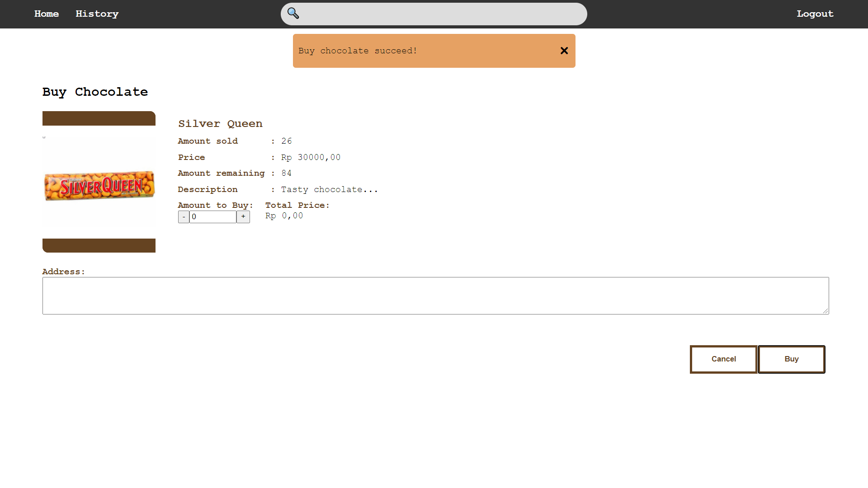This screenshot has width=868, height=488.
Task: Click the Silver Queen product image
Action: [99, 186]
